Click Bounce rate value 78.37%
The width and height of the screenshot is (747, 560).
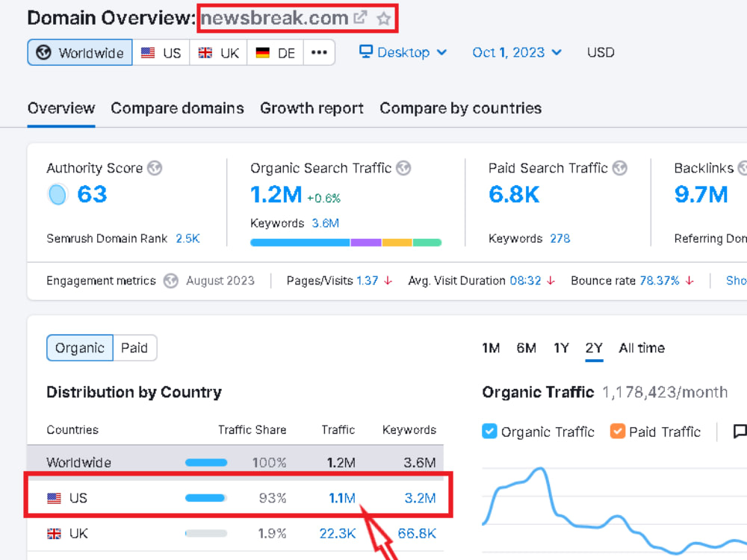[x=660, y=281]
